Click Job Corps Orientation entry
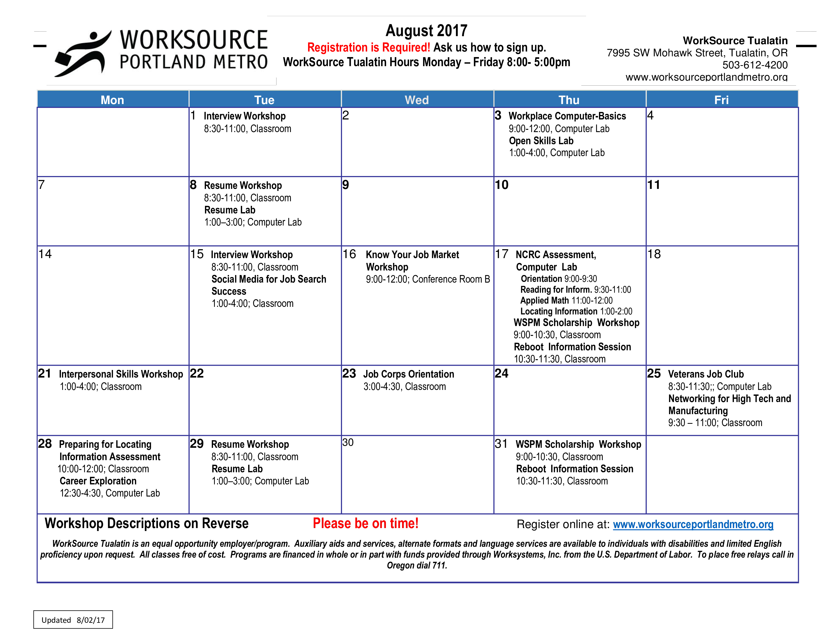Viewport: 834px width, 644px height. tap(409, 374)
